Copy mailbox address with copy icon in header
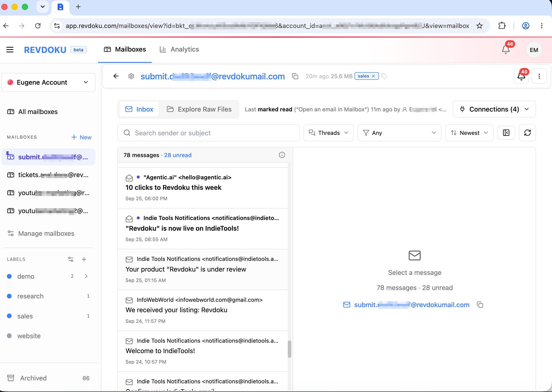 [295, 76]
